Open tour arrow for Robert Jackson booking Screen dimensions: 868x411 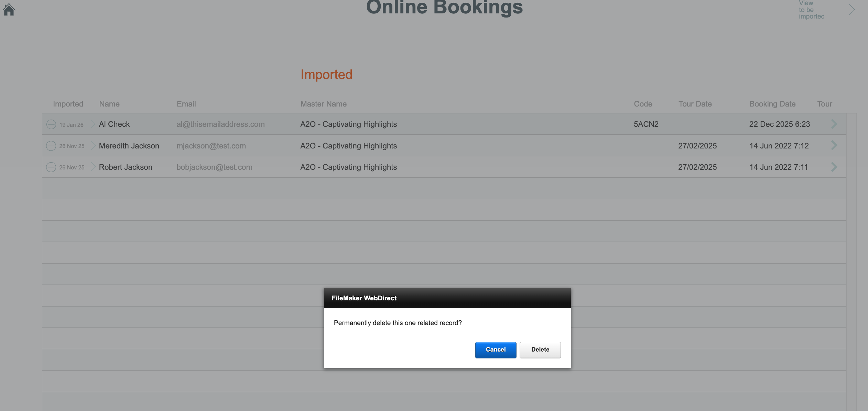point(834,167)
